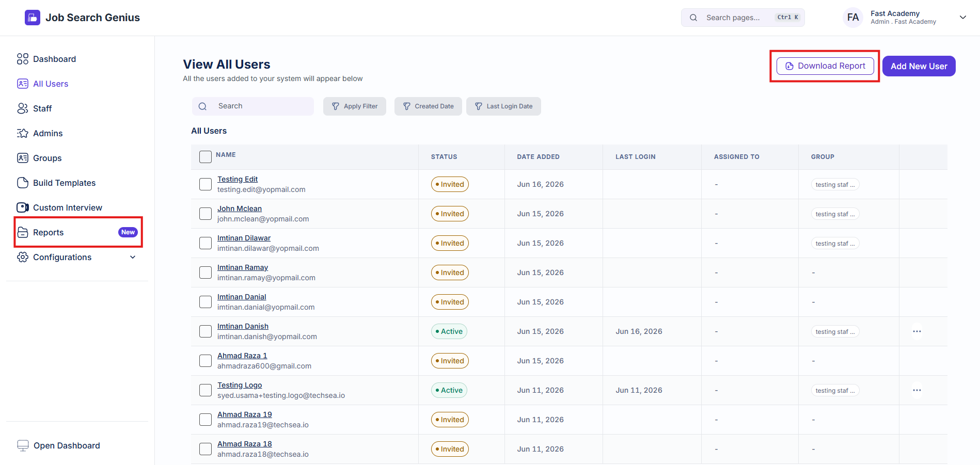980x465 pixels.
Task: Navigate to Groups
Action: pyautogui.click(x=48, y=158)
